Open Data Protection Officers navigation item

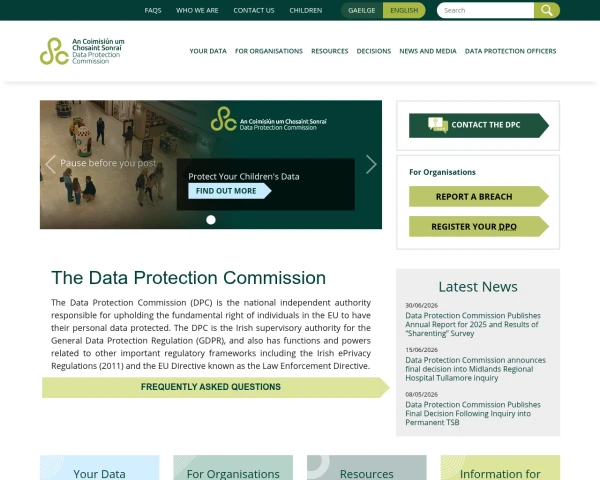[510, 51]
